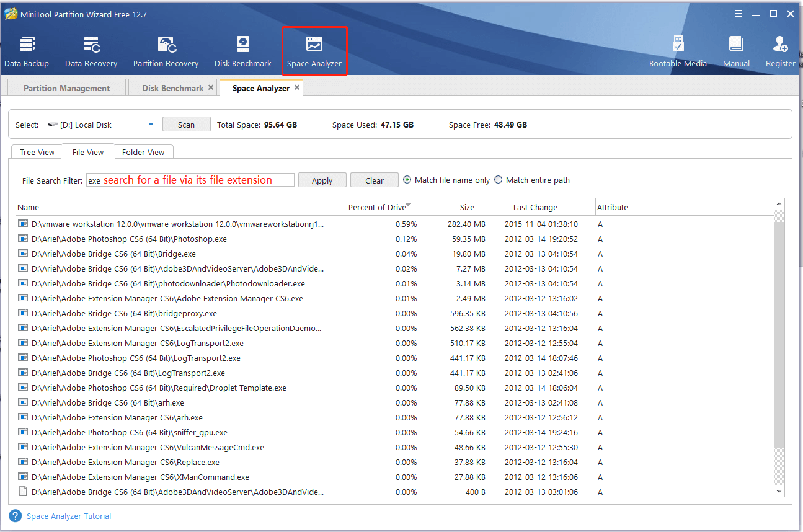
Task: Select the EscalatedPrivilegeFileOperationDaemo row
Action: pyautogui.click(x=395, y=328)
